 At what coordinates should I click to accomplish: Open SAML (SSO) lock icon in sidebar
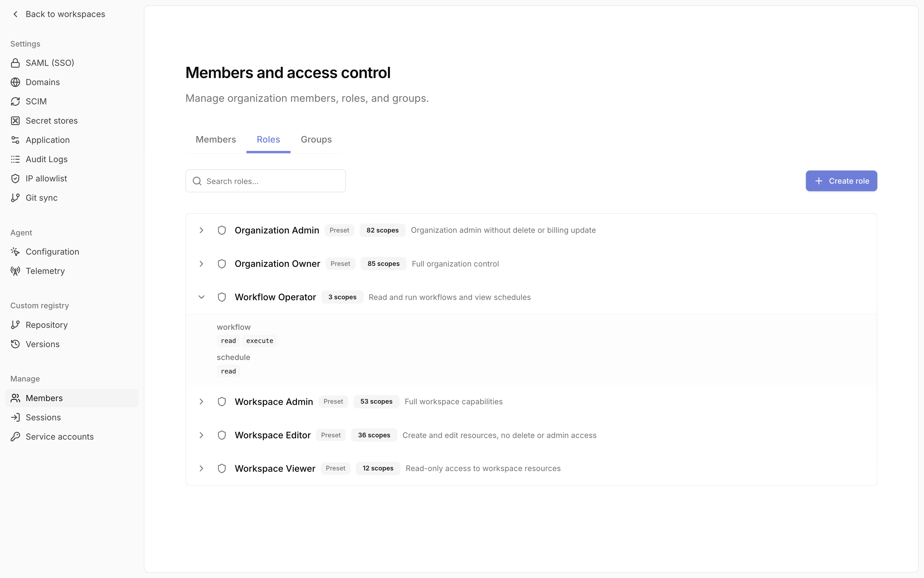(15, 63)
